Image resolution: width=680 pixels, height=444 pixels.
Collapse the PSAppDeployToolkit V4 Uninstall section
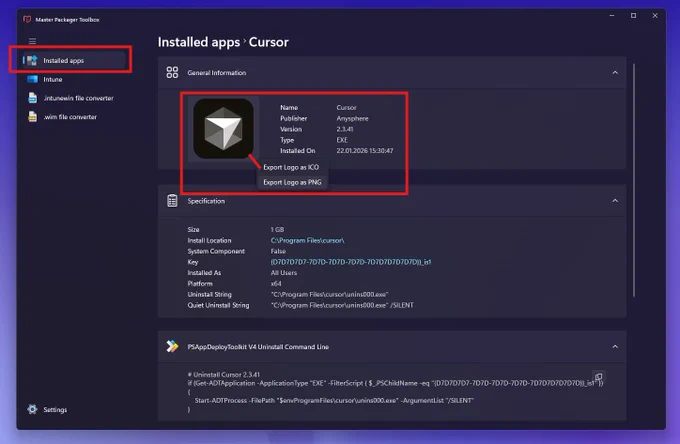[x=615, y=346]
